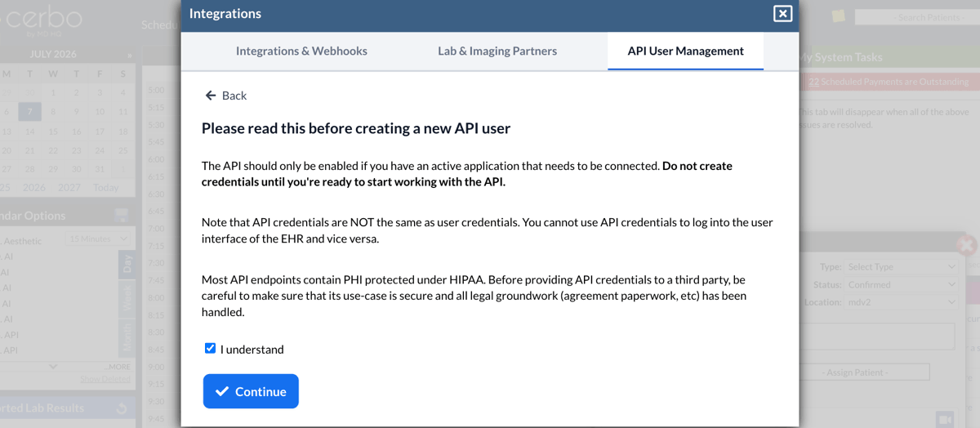Open the Status dropdown showing Confirmed
This screenshot has height=428, width=980.
coord(901,285)
